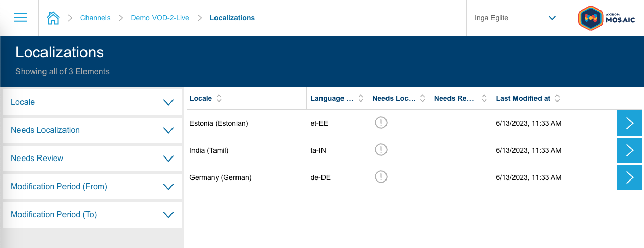The width and height of the screenshot is (644, 248).
Task: Open Estonia (Estonian) row details arrow
Action: 630,123
